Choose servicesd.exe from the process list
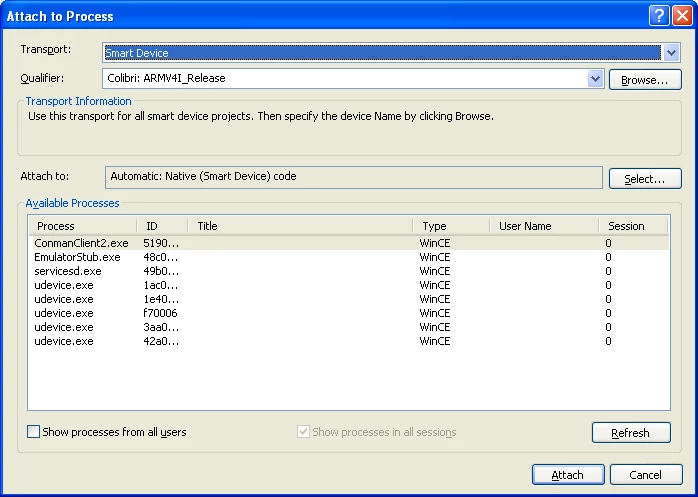The width and height of the screenshot is (698, 497). click(x=68, y=271)
